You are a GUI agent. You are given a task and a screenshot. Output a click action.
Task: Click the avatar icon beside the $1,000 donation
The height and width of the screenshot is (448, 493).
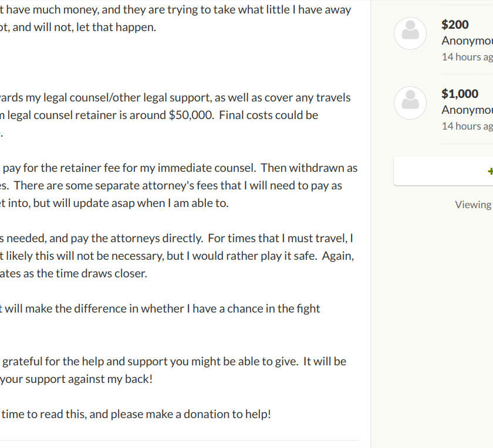[x=410, y=103]
